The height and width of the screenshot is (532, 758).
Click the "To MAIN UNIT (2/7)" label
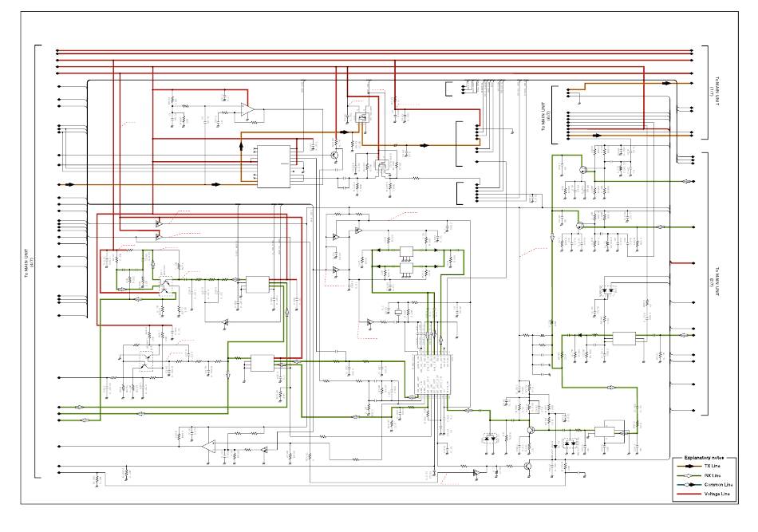pos(714,282)
